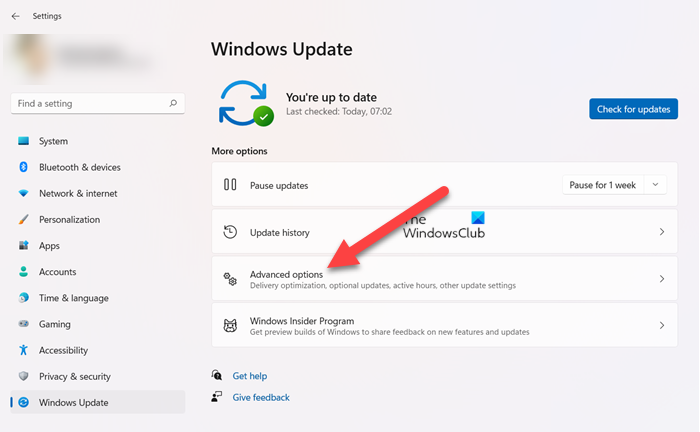Click the Bluetooth icon in sidebar
The height and width of the screenshot is (432, 700).
coord(23,167)
